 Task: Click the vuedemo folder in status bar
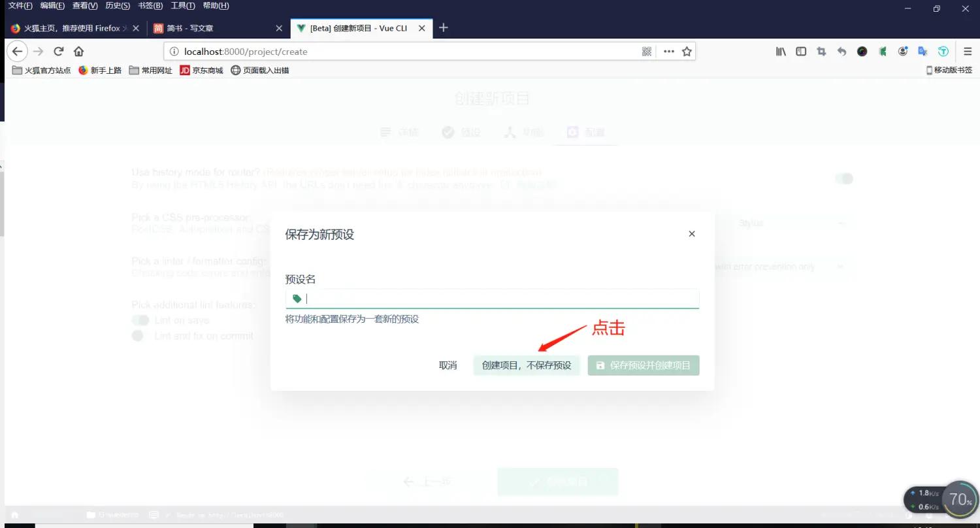point(113,515)
